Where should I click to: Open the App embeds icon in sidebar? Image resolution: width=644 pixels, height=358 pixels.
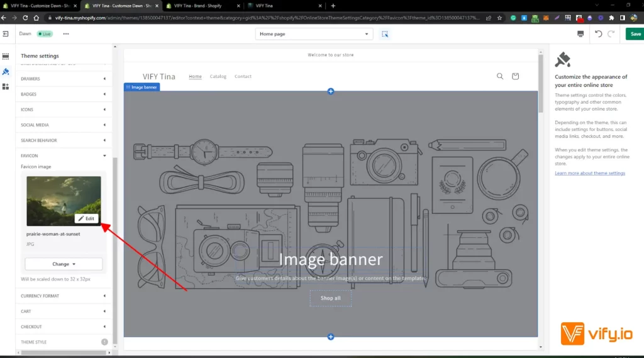click(x=6, y=86)
